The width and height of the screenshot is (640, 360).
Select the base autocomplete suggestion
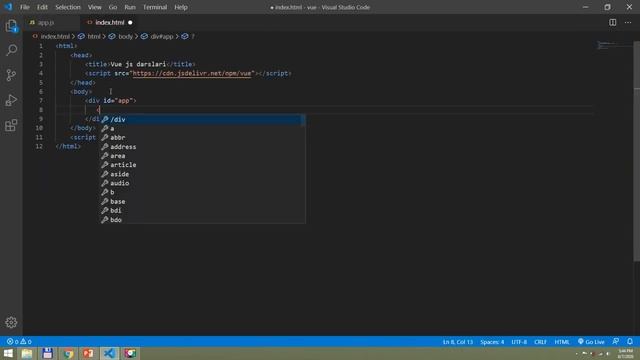point(203,201)
